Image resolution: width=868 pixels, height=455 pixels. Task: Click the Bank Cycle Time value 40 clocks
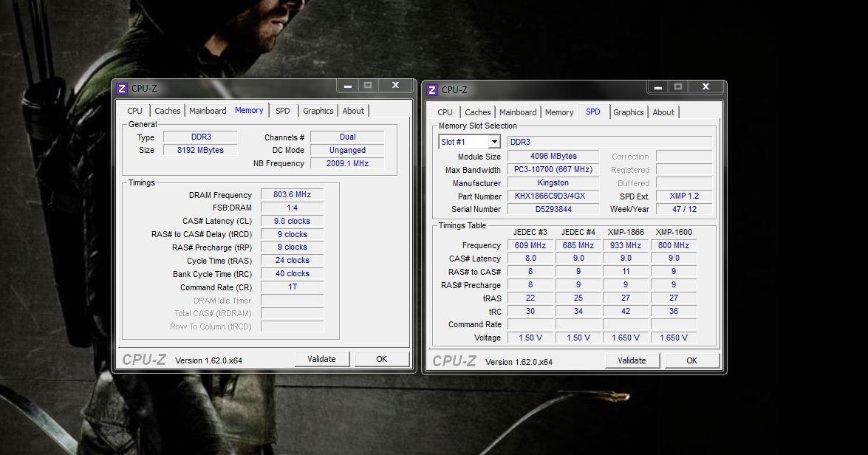(x=293, y=273)
